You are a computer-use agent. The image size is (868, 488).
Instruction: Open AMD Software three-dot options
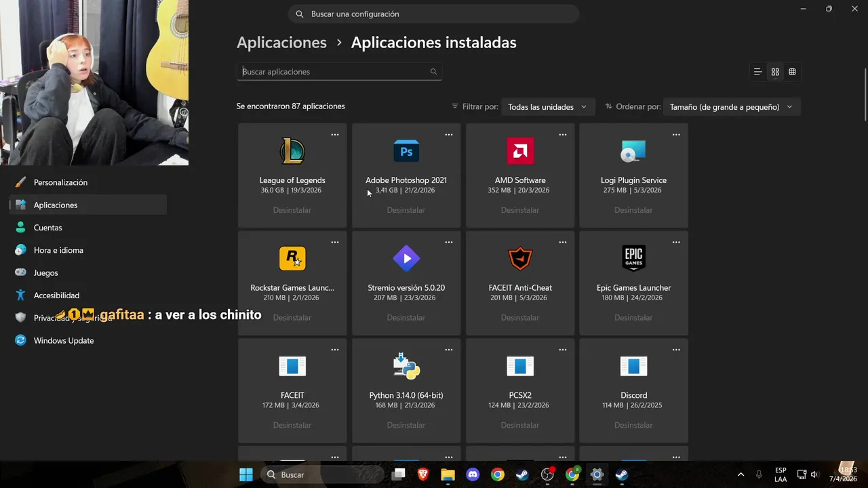(x=563, y=135)
